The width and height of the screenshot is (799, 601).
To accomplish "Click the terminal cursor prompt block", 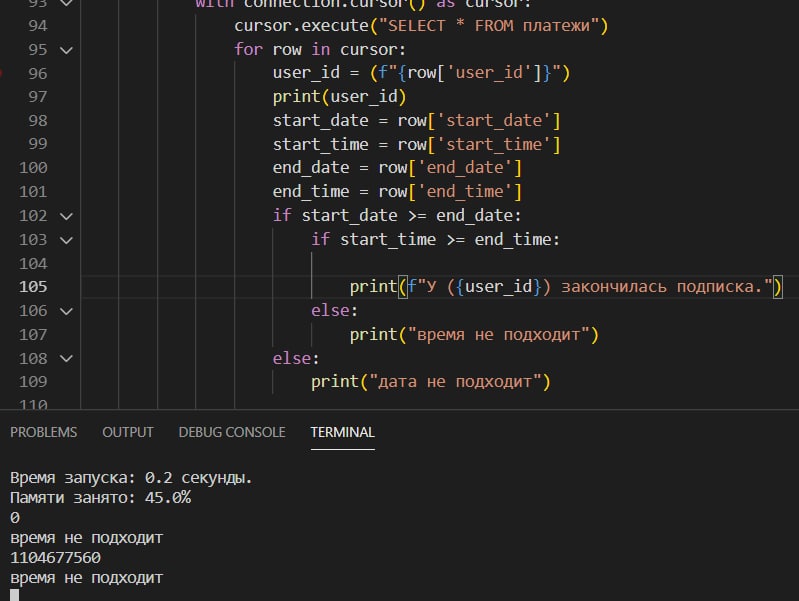I will click(14, 595).
